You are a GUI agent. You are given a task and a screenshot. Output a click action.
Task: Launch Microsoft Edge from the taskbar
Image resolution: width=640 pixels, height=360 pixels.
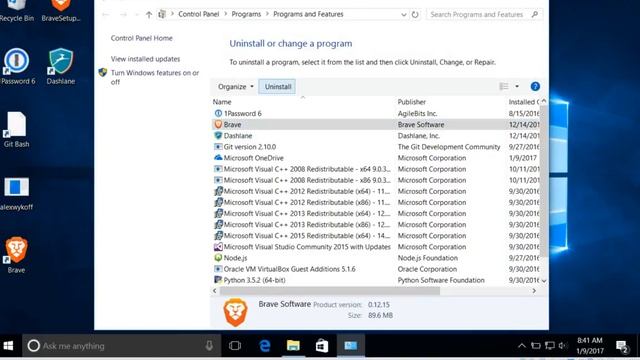tap(265, 346)
